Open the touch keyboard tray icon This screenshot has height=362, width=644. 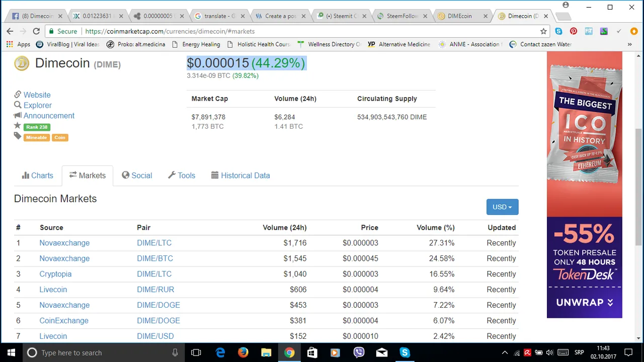563,352
